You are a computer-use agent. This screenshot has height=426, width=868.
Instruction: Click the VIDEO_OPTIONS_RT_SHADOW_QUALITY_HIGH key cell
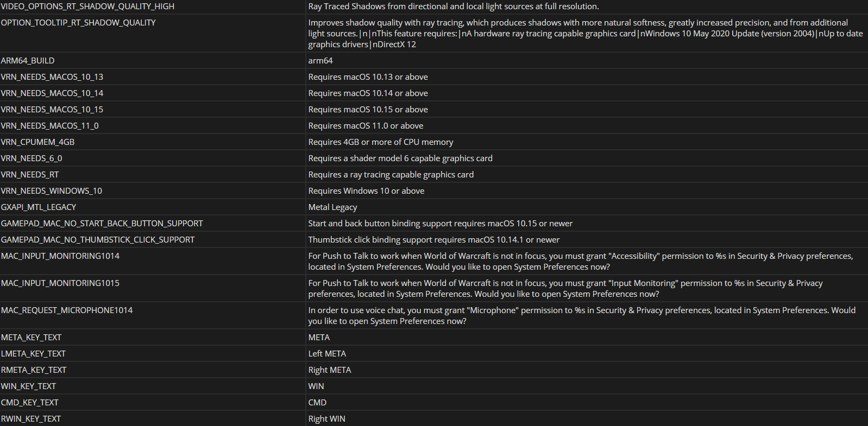coord(87,7)
